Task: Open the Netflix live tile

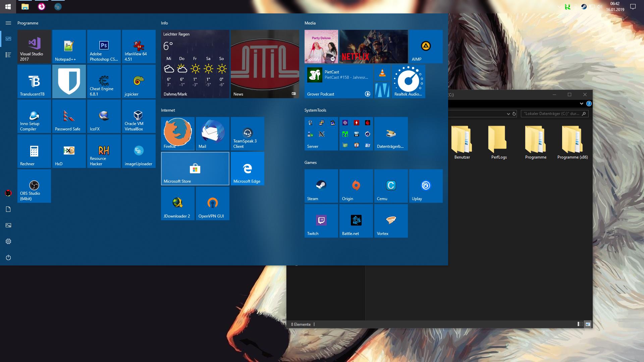Action: pyautogui.click(x=374, y=47)
